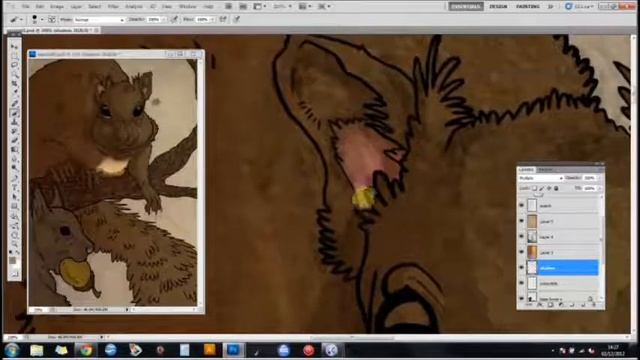The height and width of the screenshot is (360, 640).
Task: Select the Lasso tool
Action: point(15,65)
